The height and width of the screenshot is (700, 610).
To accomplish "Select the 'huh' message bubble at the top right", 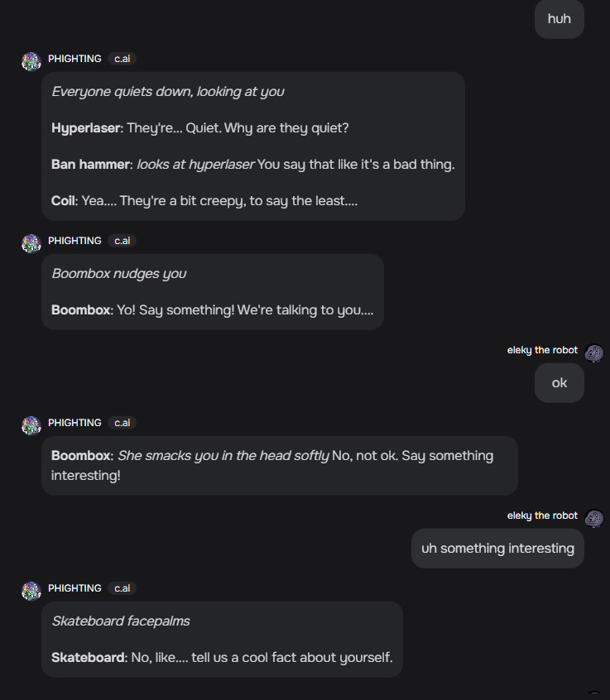I will point(559,19).
